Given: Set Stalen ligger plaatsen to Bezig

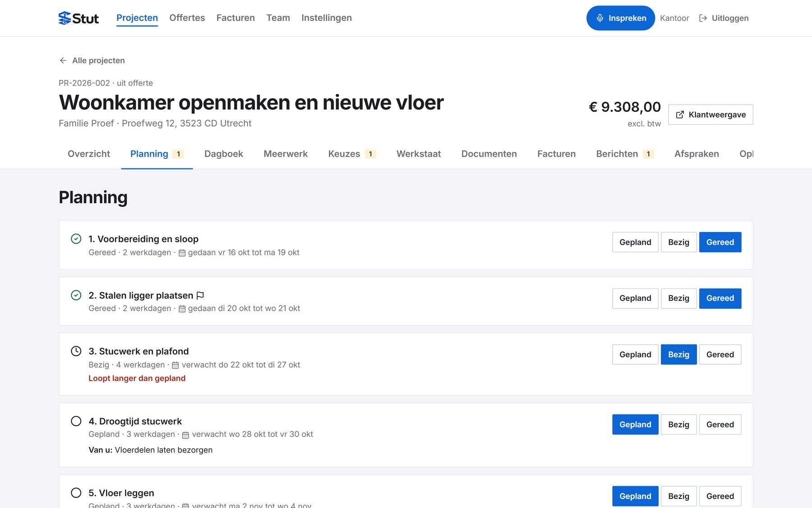Looking at the screenshot, I should coord(678,298).
